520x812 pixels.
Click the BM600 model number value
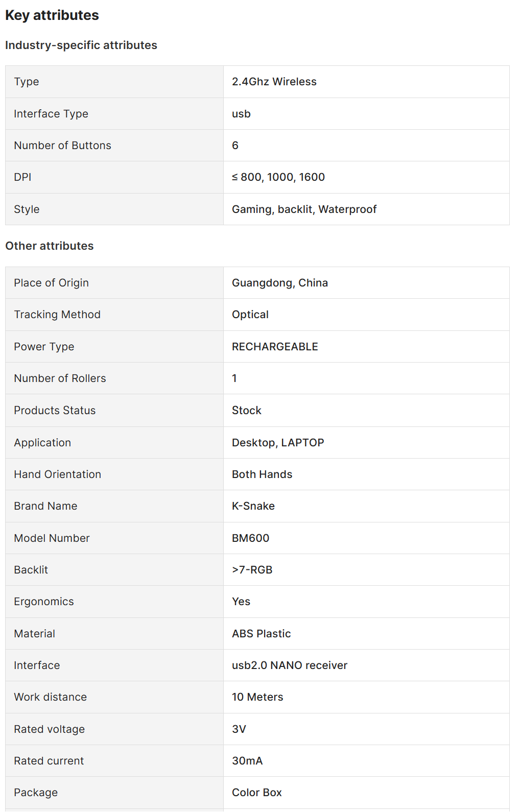click(x=250, y=538)
